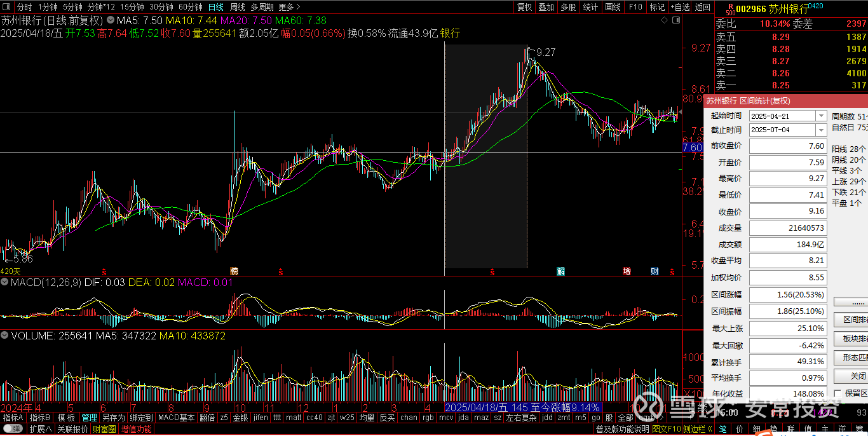Viewport: 868px width, 436px height.
Task: Click the 形态匹 button in dialog
Action: coord(850,358)
